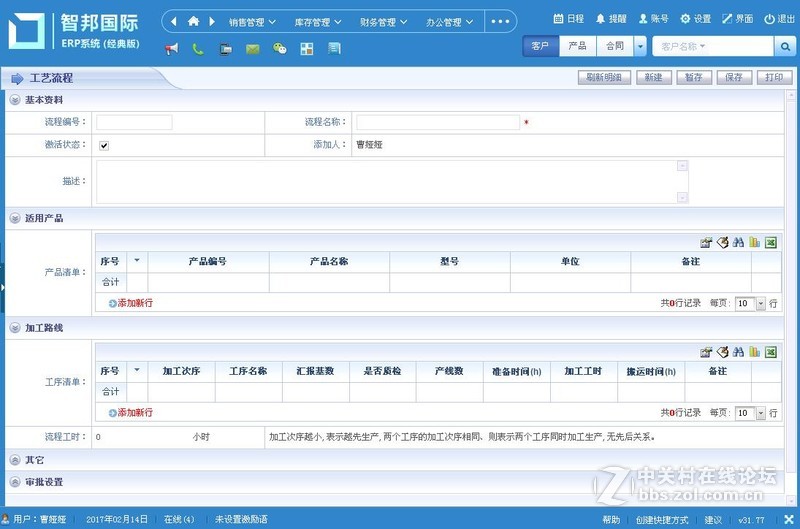Click binoculars search icon in 产品清单 toolbar
This screenshot has width=800, height=529.
[738, 242]
